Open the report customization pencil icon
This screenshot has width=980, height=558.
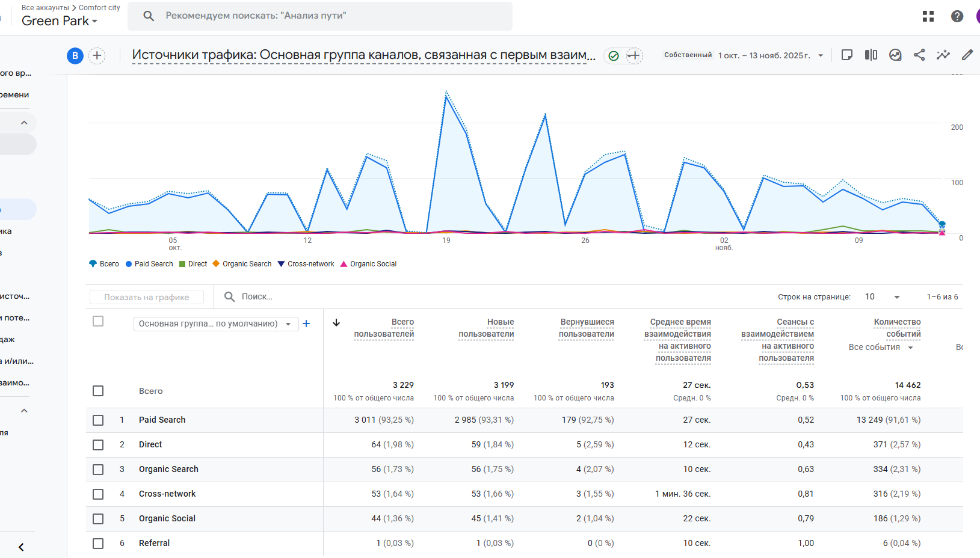[967, 55]
